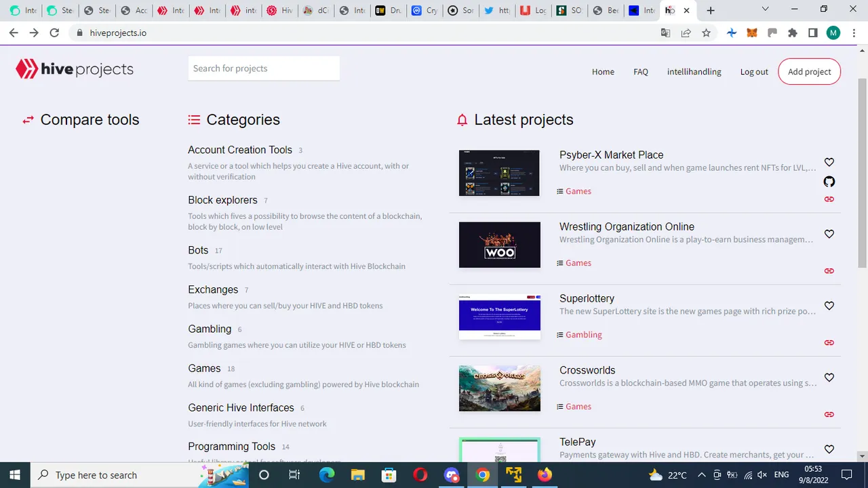Open the Psyber-X Market Place project title
Viewport: 868px width, 488px height.
(x=611, y=155)
